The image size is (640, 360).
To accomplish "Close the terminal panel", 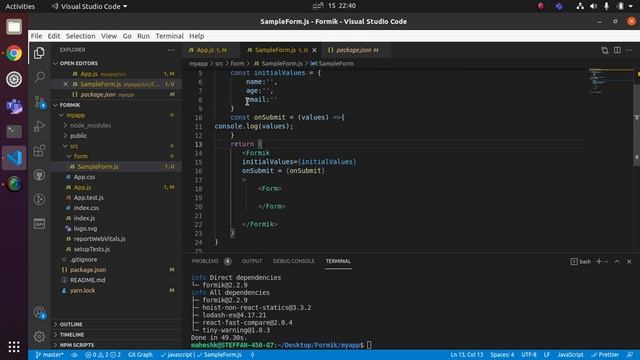I will 629,261.
